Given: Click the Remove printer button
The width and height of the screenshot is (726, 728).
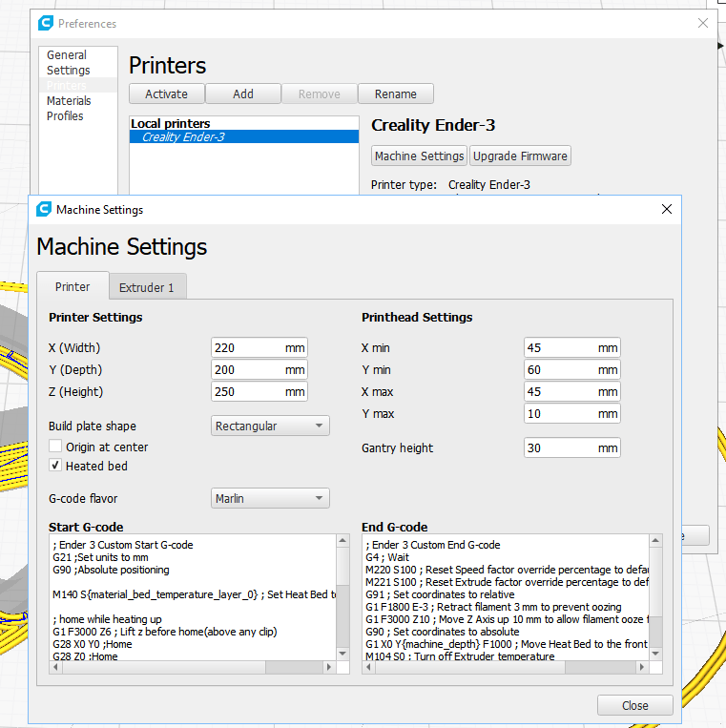Looking at the screenshot, I should 320,94.
